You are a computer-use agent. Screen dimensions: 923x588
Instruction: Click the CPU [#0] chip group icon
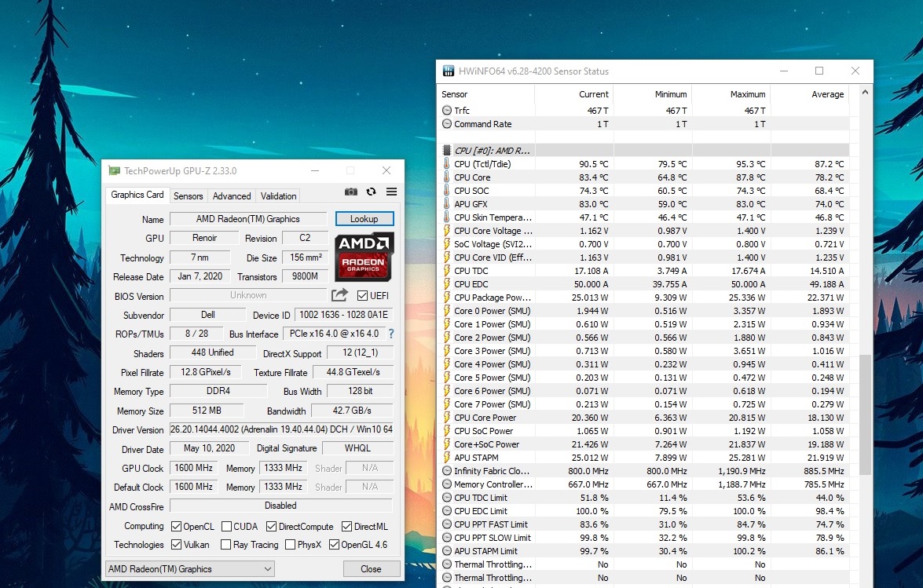[x=447, y=151]
